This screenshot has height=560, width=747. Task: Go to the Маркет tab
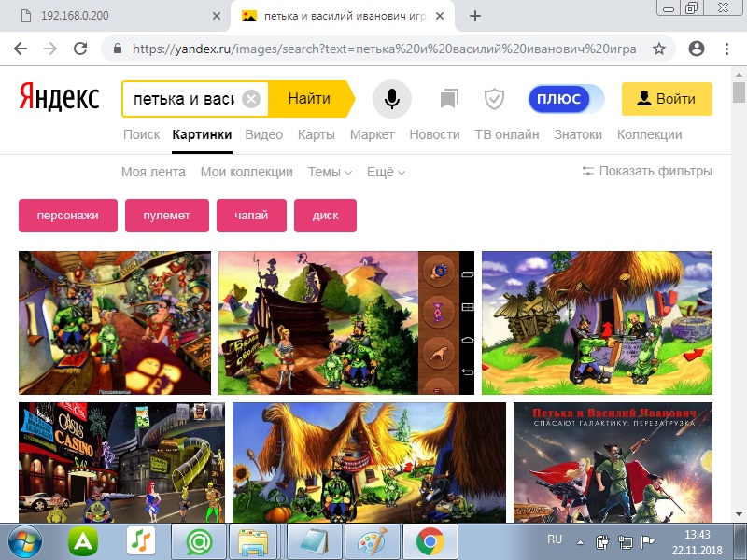(372, 134)
